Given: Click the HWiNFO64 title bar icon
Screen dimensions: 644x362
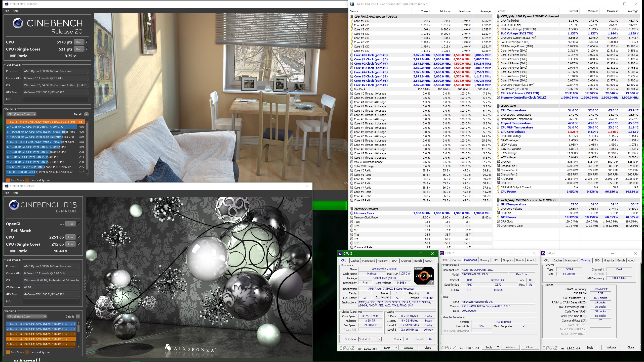Looking at the screenshot, I should pyautogui.click(x=352, y=4).
